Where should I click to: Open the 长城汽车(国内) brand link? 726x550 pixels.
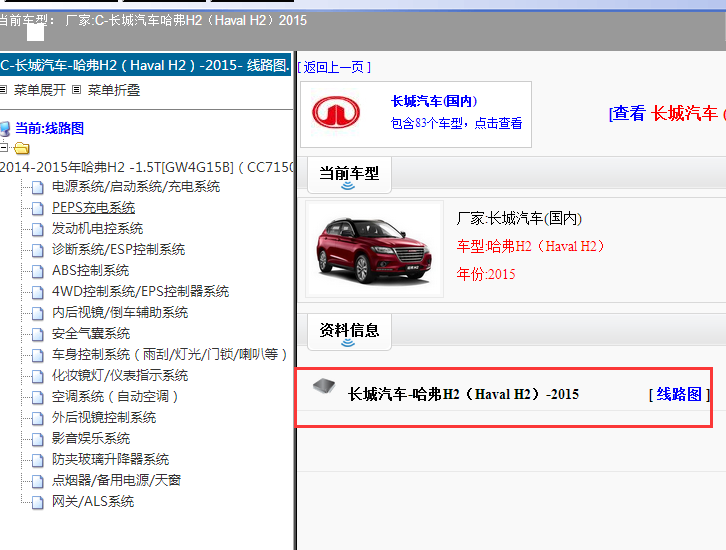pyautogui.click(x=434, y=101)
